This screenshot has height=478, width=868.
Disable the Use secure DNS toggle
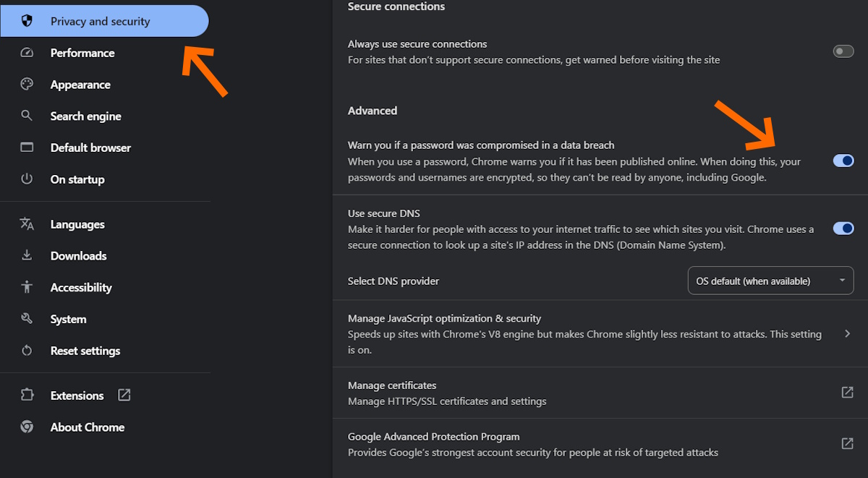click(843, 228)
